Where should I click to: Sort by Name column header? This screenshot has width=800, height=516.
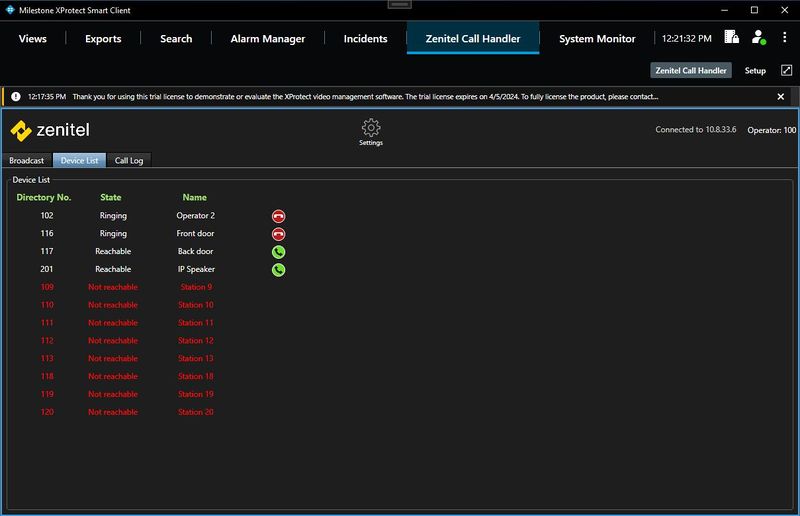tap(194, 198)
